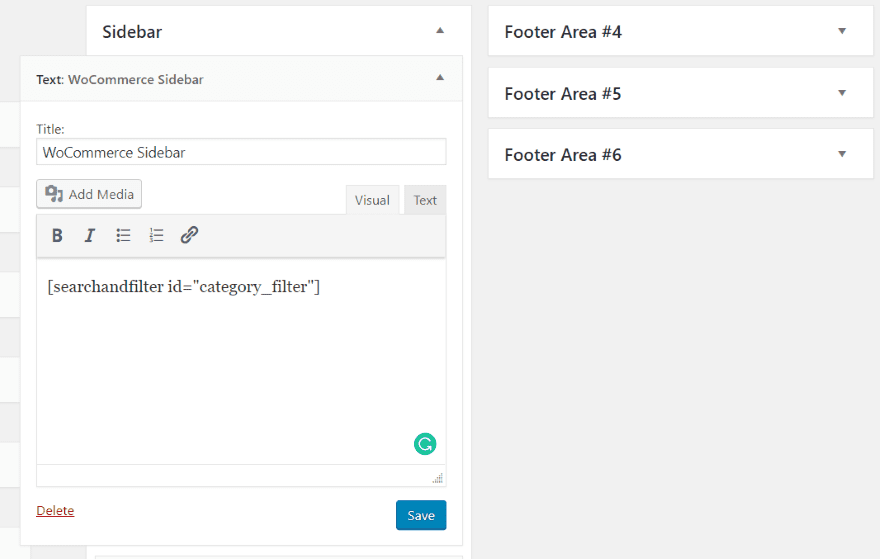880x559 pixels.
Task: Expand Footer Area #4 arrow
Action: (842, 31)
